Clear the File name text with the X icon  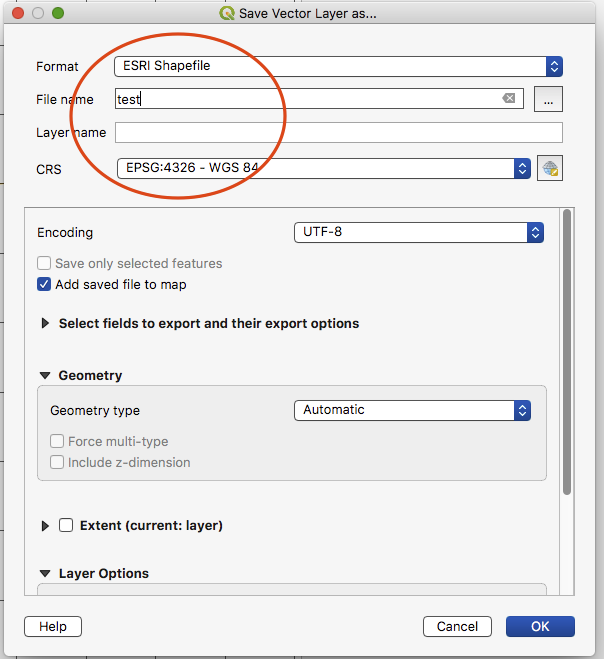coord(509,98)
